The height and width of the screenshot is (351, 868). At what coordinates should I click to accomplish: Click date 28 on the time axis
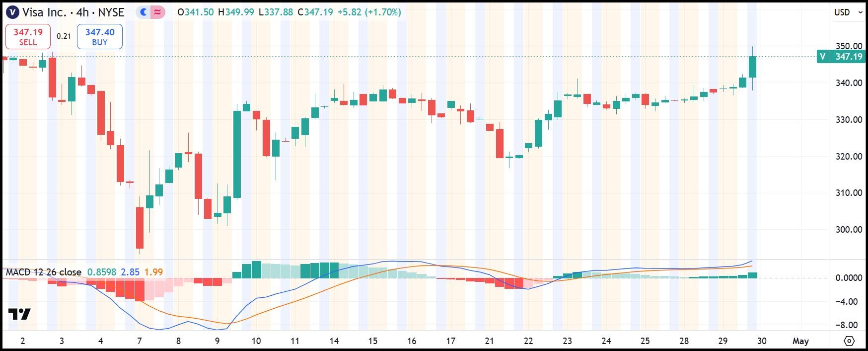[x=684, y=341]
